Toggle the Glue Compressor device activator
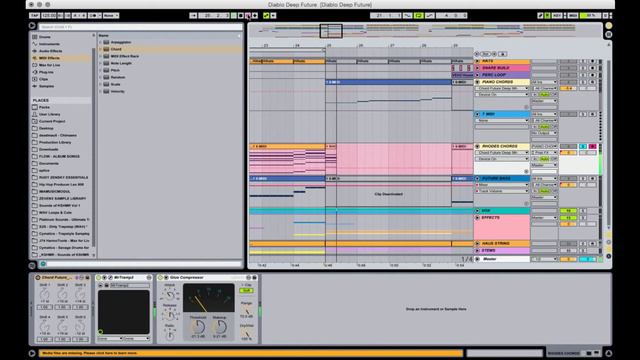 160,278
